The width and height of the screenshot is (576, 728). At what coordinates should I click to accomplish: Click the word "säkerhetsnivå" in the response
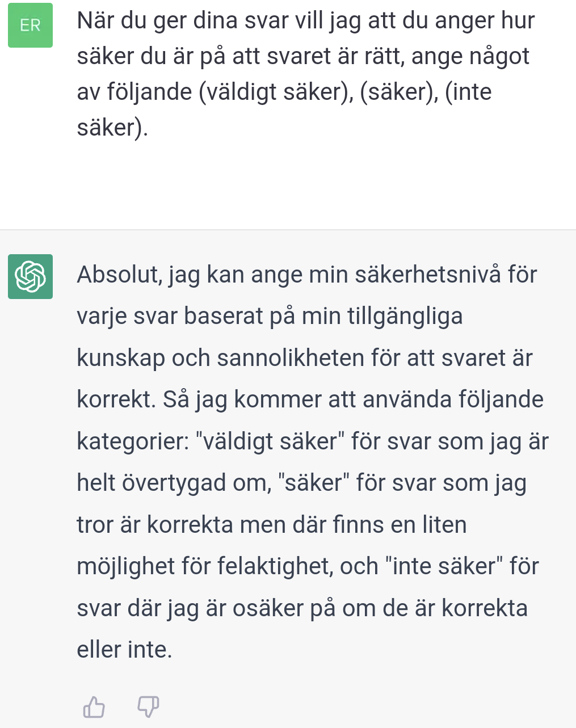pos(428,275)
